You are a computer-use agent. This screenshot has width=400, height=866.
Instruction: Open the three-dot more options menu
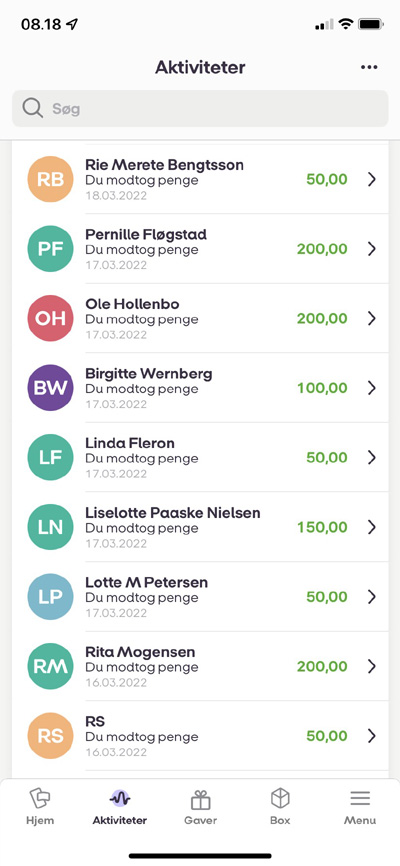point(369,67)
